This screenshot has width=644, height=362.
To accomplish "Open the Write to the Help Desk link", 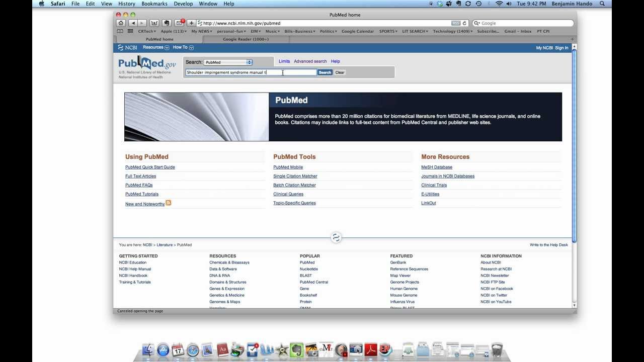I will (x=549, y=245).
